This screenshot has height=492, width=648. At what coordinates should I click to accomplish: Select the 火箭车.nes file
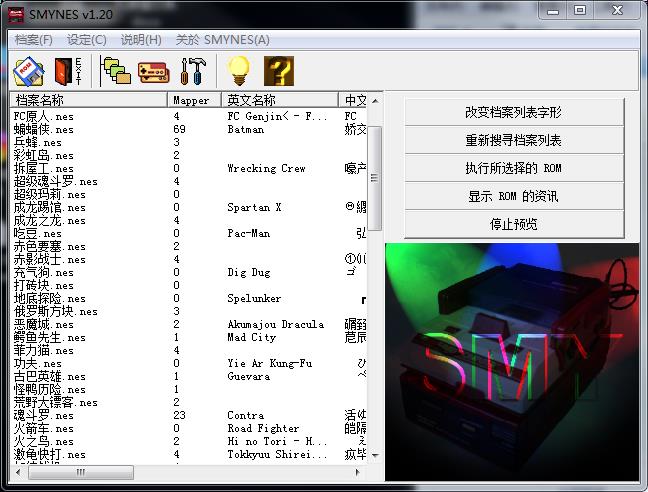tap(44, 429)
